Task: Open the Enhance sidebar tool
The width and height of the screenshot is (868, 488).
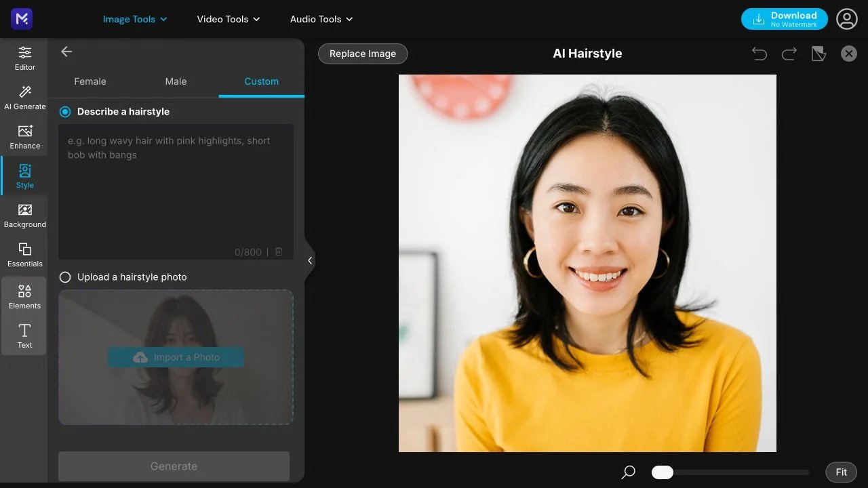Action: (x=25, y=137)
